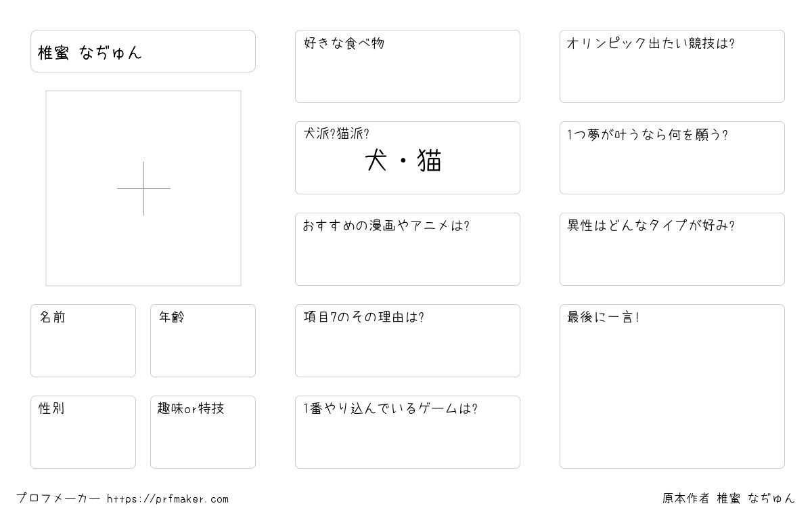Click the 最後に一言! large box

[672, 386]
